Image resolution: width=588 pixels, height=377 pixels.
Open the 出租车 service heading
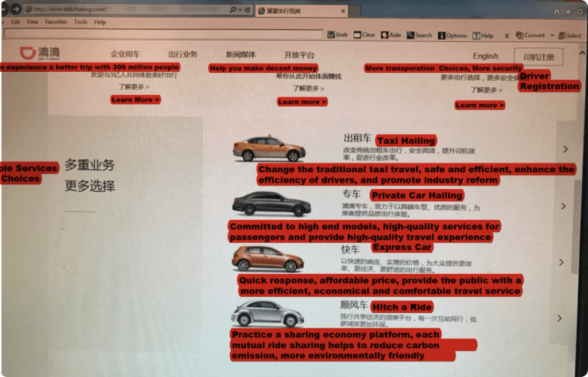pos(357,138)
